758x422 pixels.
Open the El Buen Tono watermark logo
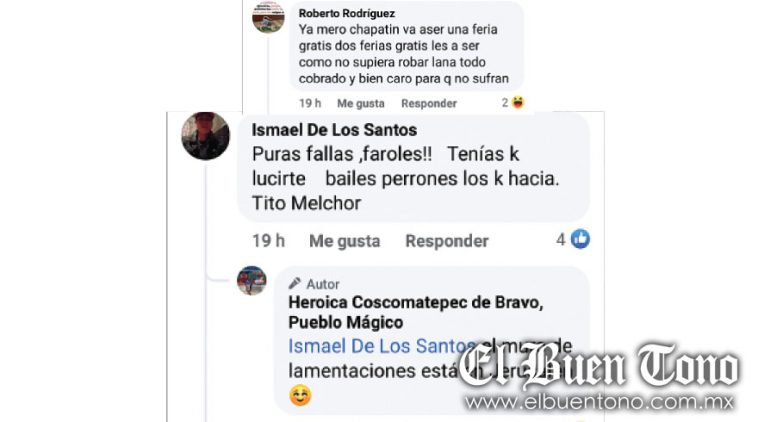(x=598, y=365)
